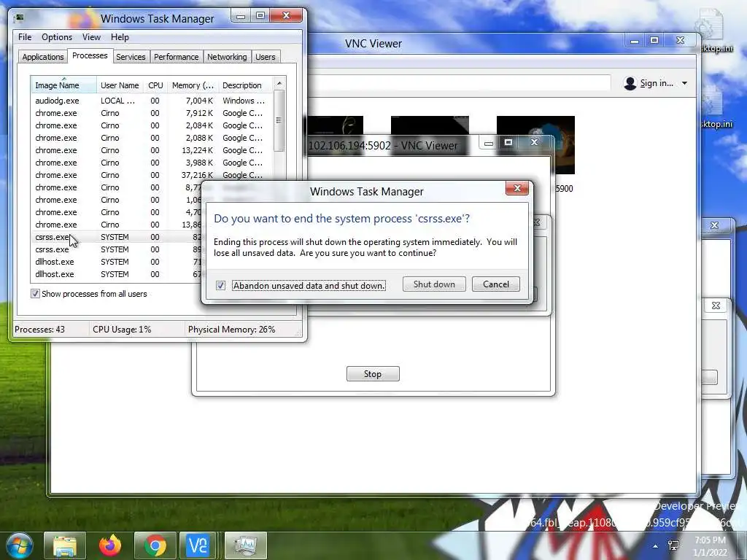Open the Sign in dropdown arrow
Screen dimensions: 747x560
pyautogui.click(x=684, y=83)
